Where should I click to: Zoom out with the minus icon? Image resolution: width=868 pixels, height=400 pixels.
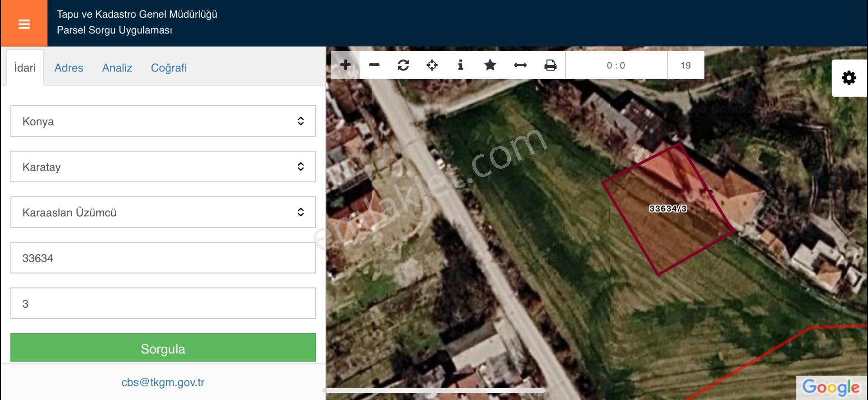[374, 65]
